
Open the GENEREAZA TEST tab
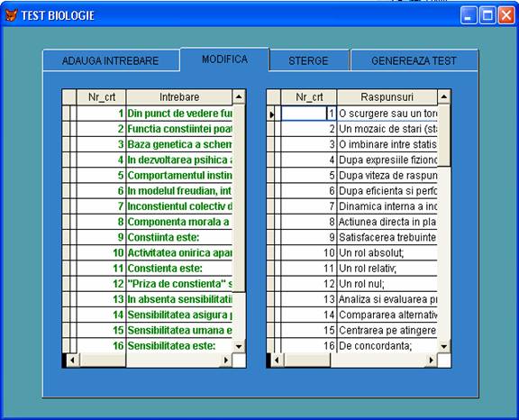pos(414,61)
